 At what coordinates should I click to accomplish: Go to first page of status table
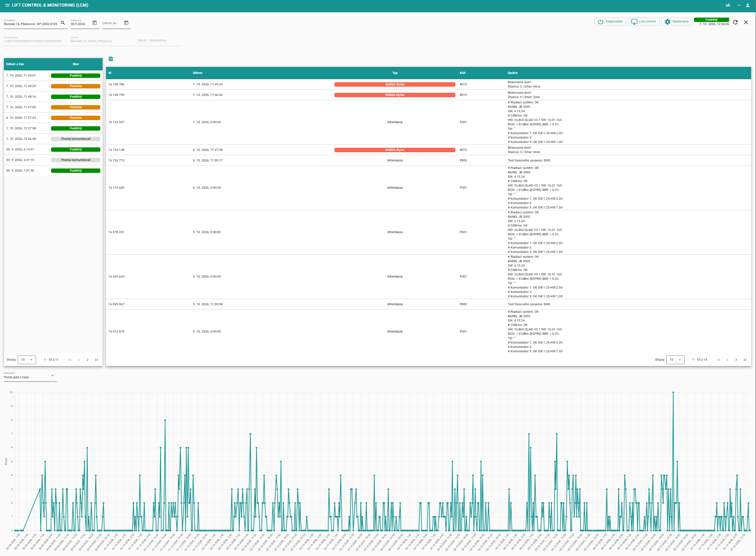[70, 360]
